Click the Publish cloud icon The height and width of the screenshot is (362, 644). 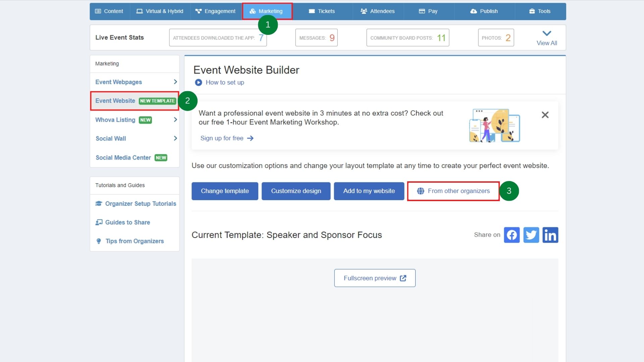coord(473,11)
